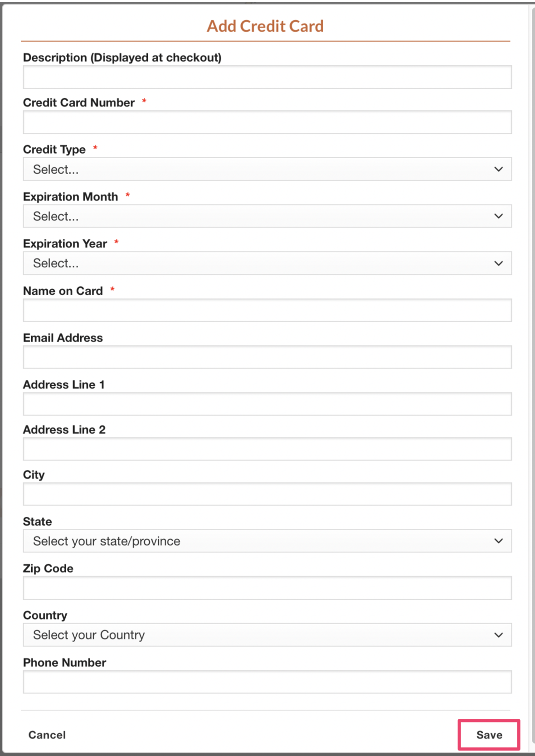This screenshot has height=756, width=535.
Task: Click the Description input field
Action: tap(267, 77)
